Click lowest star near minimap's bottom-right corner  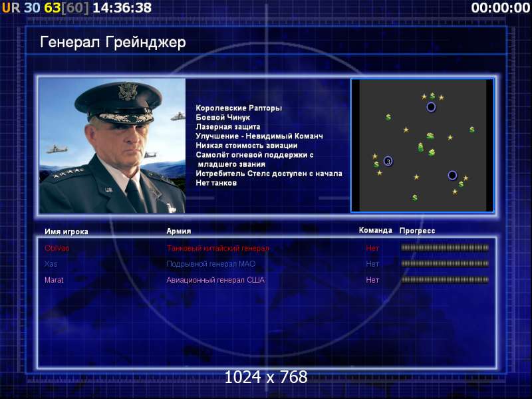pyautogui.click(x=455, y=192)
